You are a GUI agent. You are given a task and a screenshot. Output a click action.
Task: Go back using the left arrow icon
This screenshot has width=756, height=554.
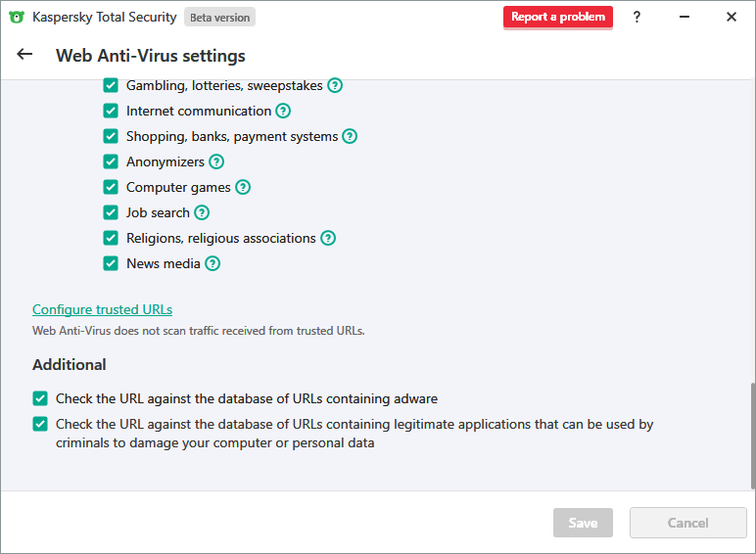(24, 55)
